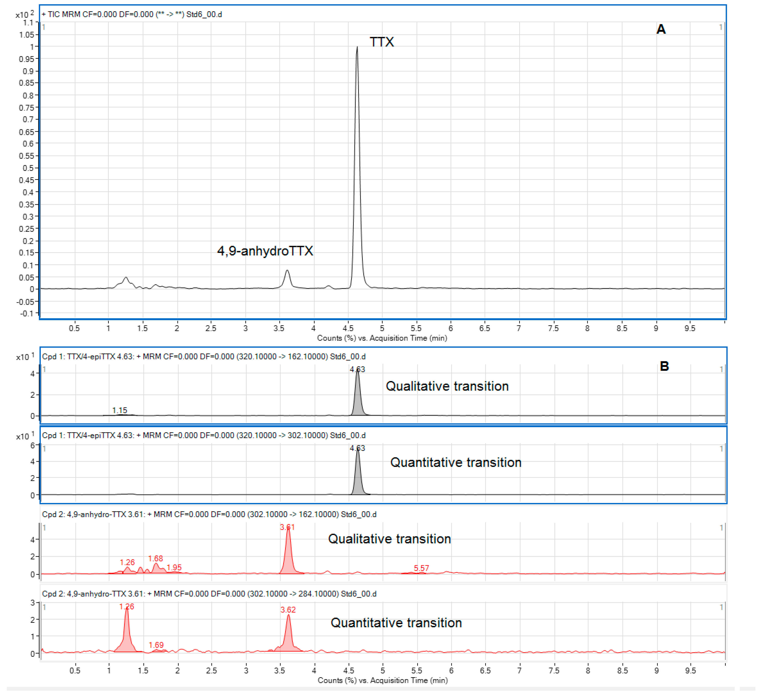
Task: Click the 1.15 peak label in qualitative TTX pane
Action: 120,410
